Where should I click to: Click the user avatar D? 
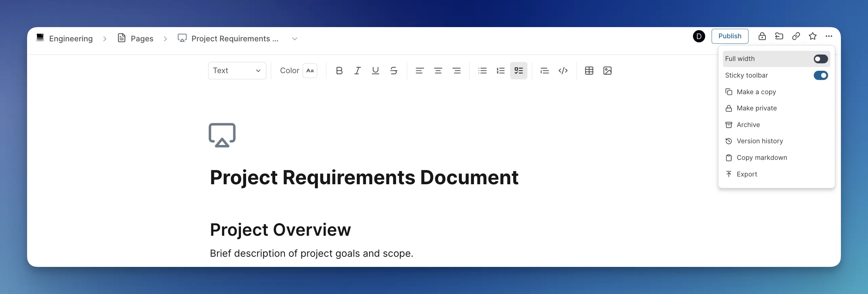click(699, 36)
